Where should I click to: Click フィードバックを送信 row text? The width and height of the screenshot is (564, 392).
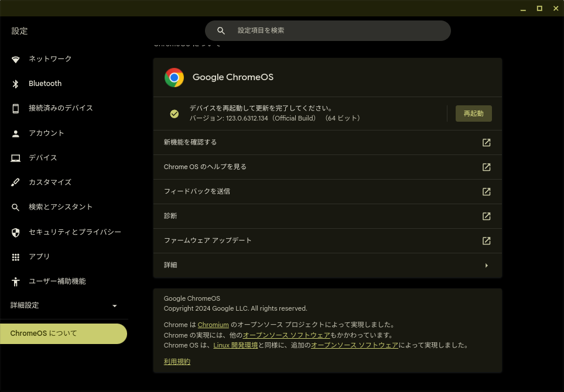(197, 191)
